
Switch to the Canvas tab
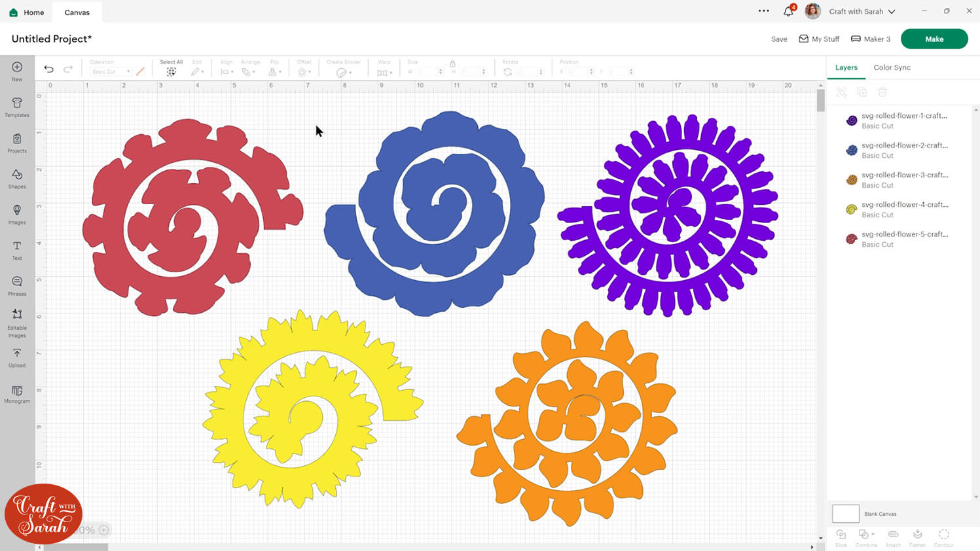pos(77,12)
